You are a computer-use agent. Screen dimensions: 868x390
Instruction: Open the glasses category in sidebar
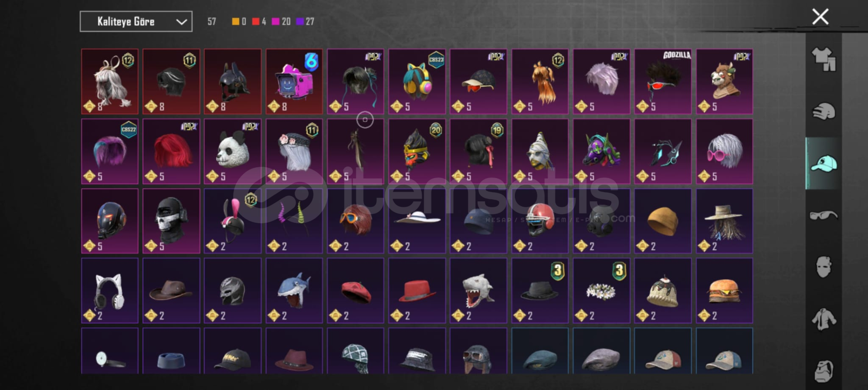click(823, 215)
